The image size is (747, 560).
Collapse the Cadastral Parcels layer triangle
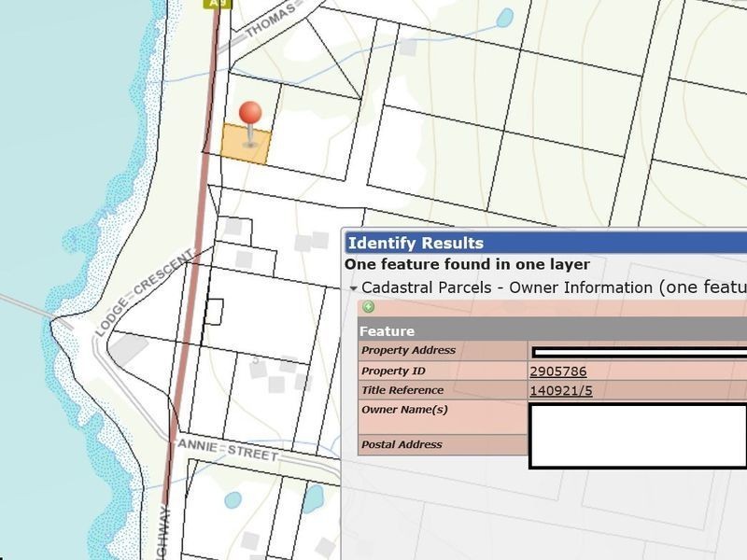coord(353,288)
